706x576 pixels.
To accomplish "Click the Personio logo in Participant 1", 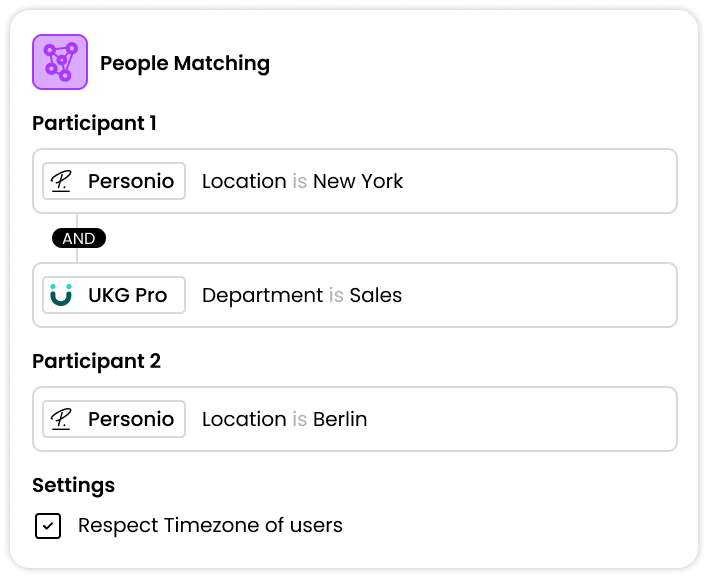I will [x=61, y=181].
